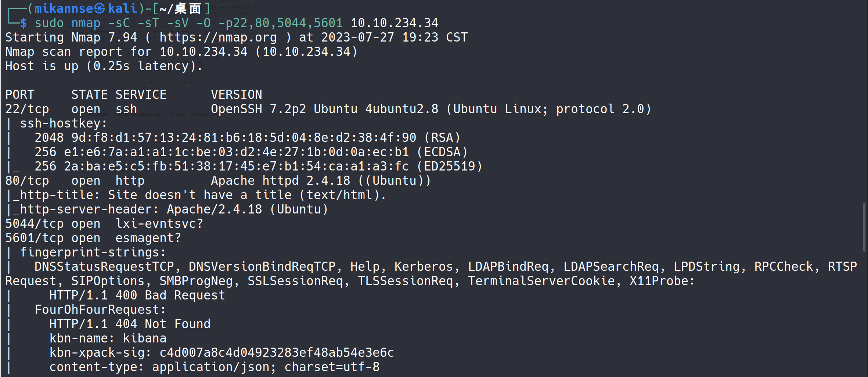Click the kbn-name: kibana line

(108, 338)
